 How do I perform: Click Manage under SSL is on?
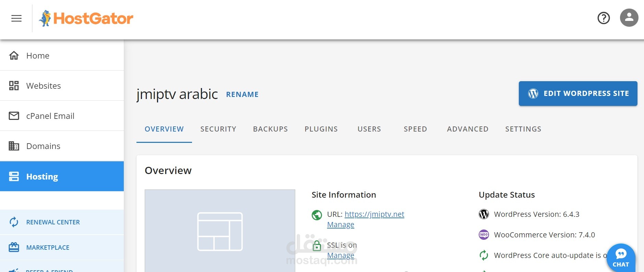341,256
